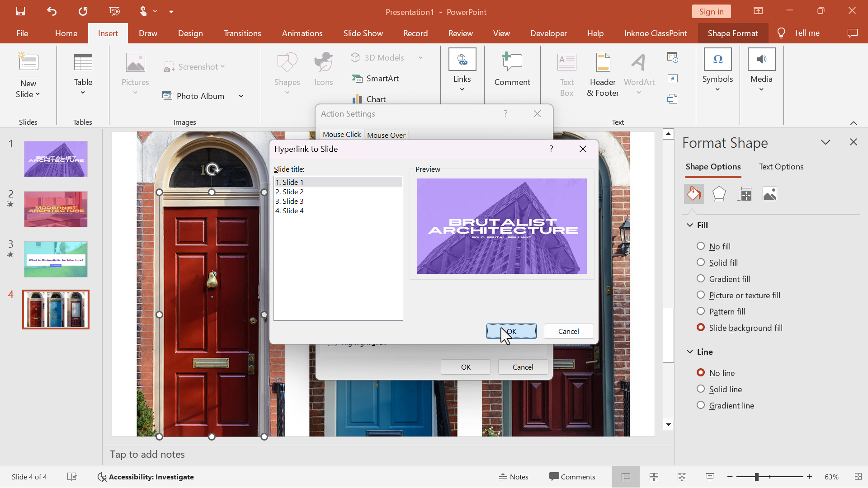Click Cancel in Action Settings dialog
This screenshot has height=488, width=868.
[x=523, y=366]
